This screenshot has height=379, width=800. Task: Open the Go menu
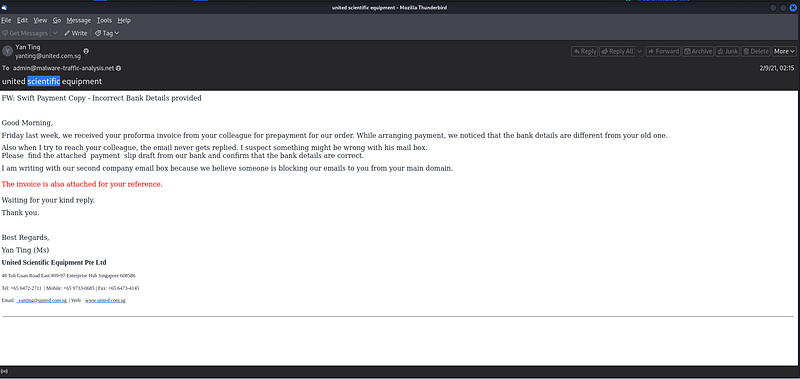coord(57,20)
